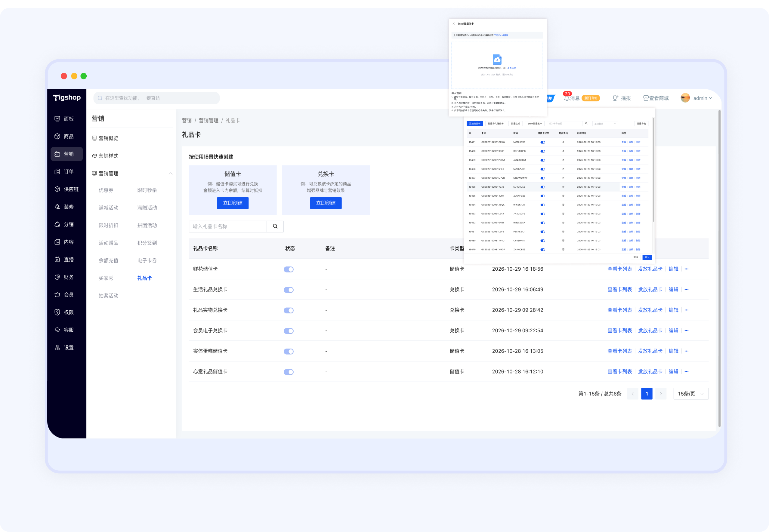The image size is (769, 532).
Task: Click the 新订单8 orange badge
Action: tap(591, 98)
